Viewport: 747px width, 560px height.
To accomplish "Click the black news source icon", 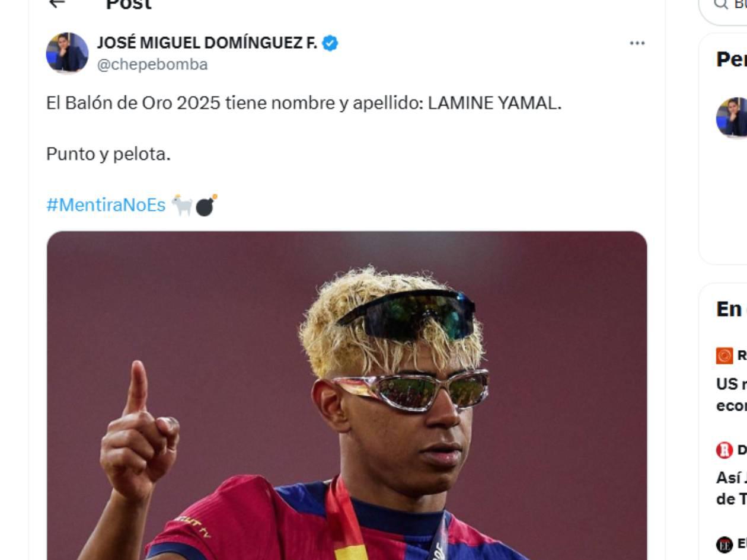I will coord(724,544).
